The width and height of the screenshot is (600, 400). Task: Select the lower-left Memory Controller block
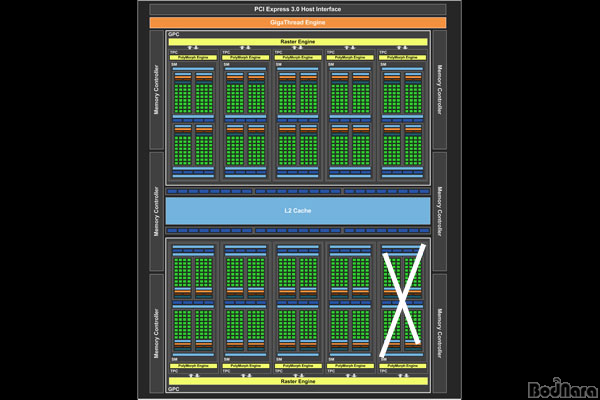[157, 333]
